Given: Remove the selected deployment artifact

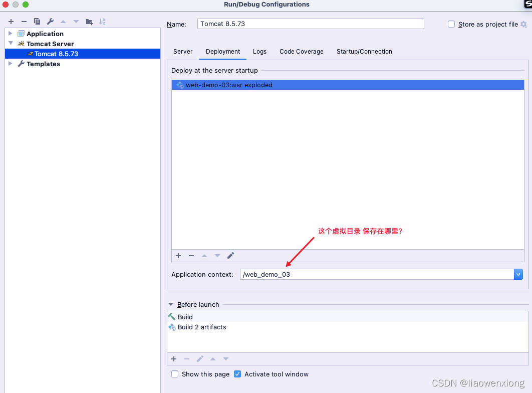Looking at the screenshot, I should coord(191,256).
